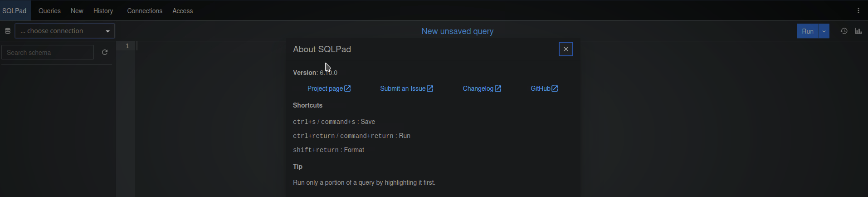The image size is (868, 197).
Task: Open the GitHub link
Action: coord(544,89)
